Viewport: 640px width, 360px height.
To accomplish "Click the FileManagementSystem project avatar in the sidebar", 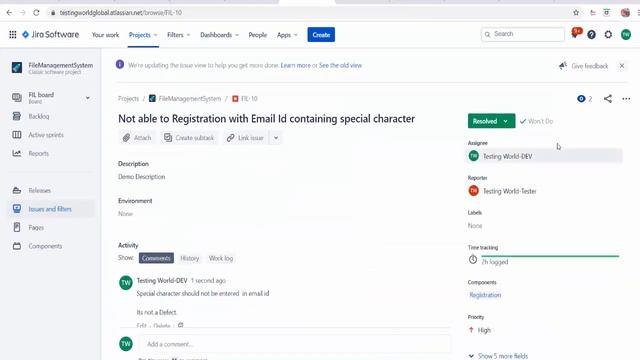I will (x=17, y=67).
